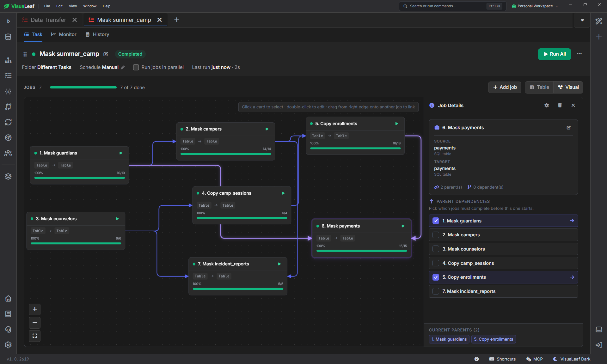
Task: Open the users team sidebar icon
Action: 8,153
